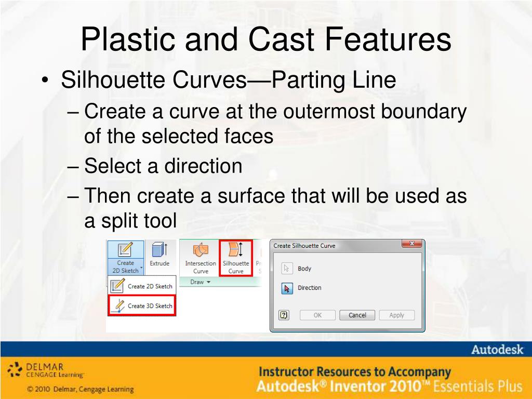Click the Plastic and Cast Features heading
This screenshot has width=532, height=399.
pyautogui.click(x=266, y=39)
